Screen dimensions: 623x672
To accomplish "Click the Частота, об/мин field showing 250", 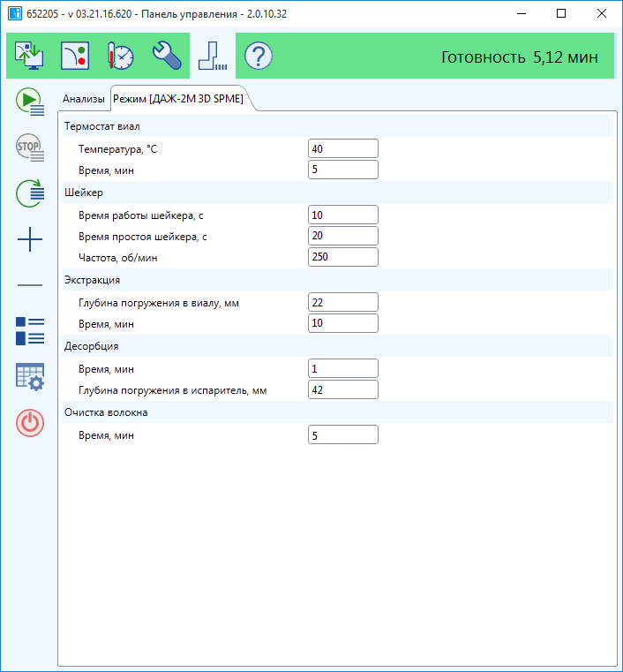I will (343, 257).
